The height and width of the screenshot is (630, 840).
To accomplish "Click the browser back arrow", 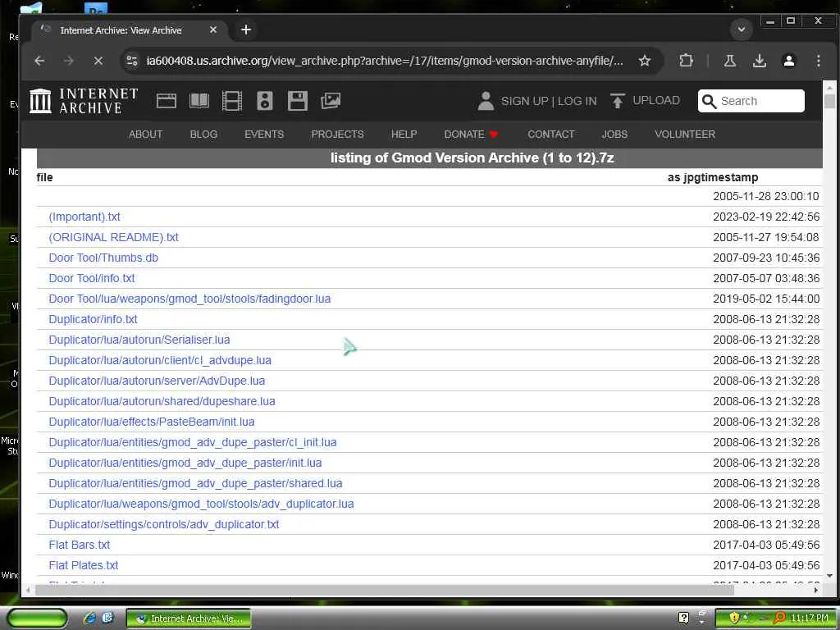I will [x=39, y=61].
